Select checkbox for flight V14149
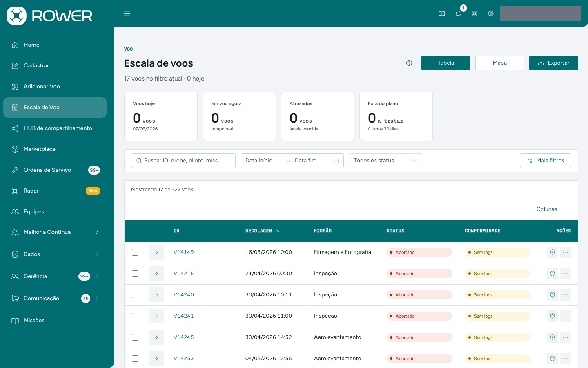This screenshot has height=368, width=588. tap(135, 252)
